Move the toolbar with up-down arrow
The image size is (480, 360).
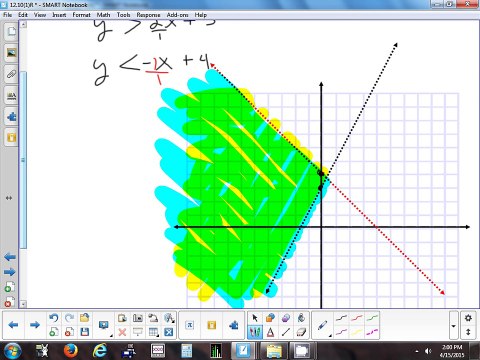click(468, 332)
